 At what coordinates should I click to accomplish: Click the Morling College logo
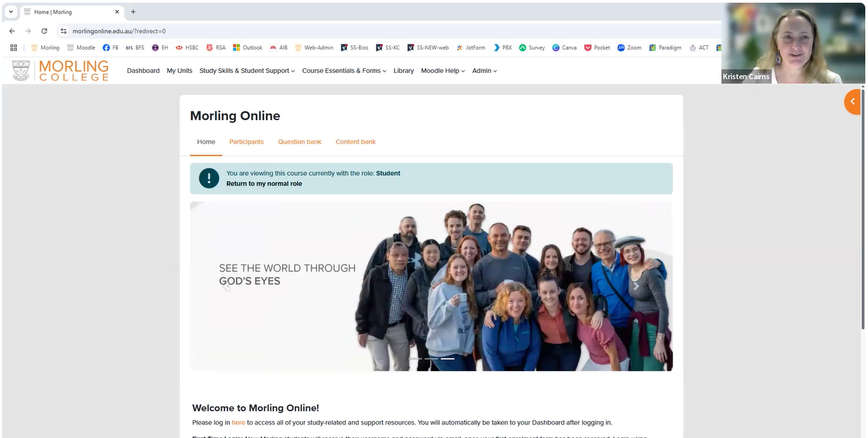(x=60, y=70)
